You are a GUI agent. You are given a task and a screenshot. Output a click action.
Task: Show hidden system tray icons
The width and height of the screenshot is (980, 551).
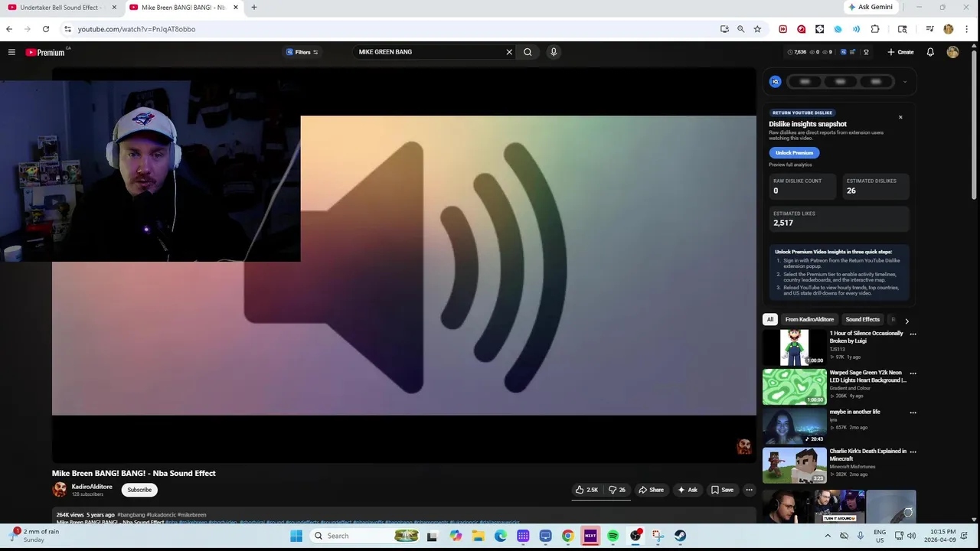point(828,536)
